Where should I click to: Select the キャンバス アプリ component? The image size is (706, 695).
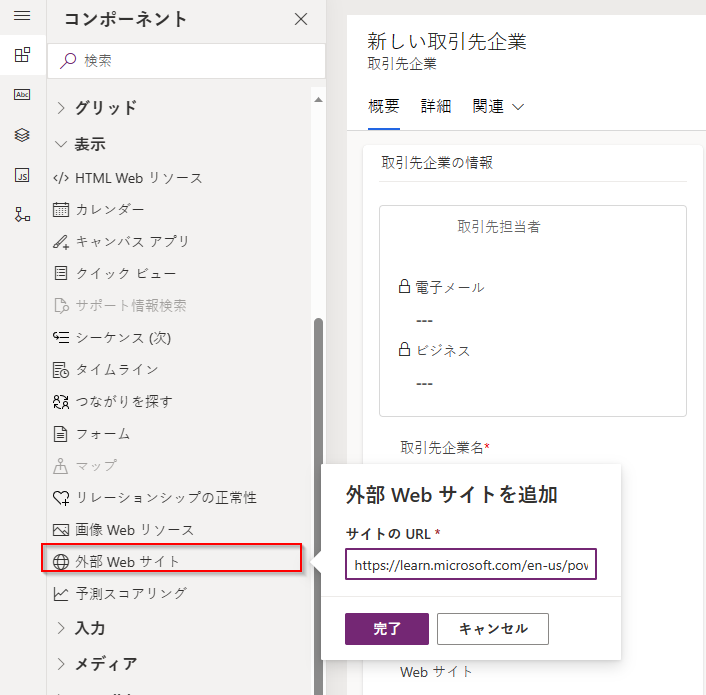tap(132, 242)
